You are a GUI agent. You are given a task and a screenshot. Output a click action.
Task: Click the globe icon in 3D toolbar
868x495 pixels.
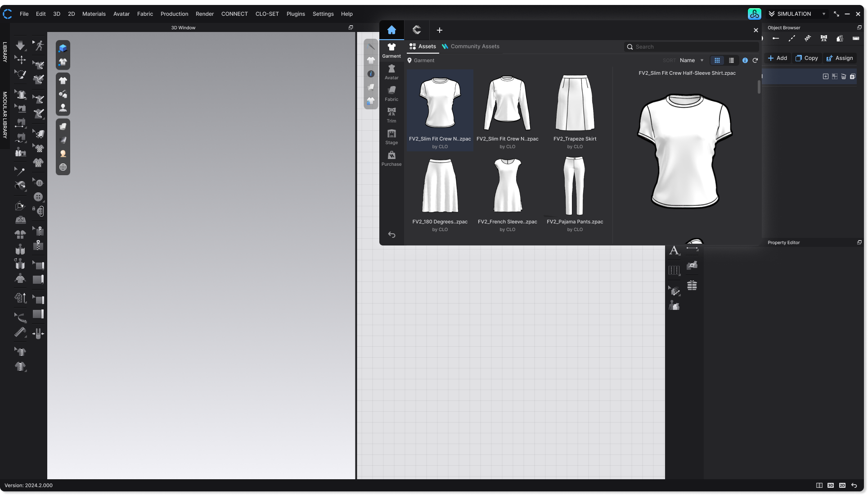pyautogui.click(x=63, y=168)
